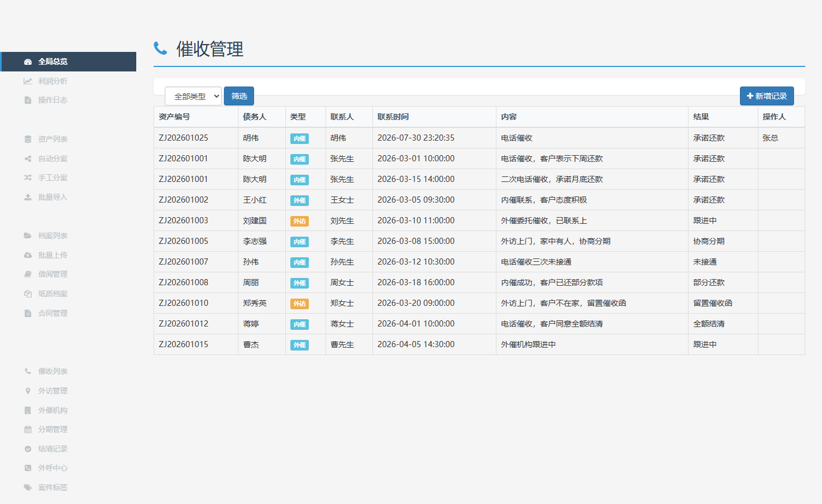822x504 pixels.
Task: Select asset number ZJ202601025
Action: click(x=183, y=138)
